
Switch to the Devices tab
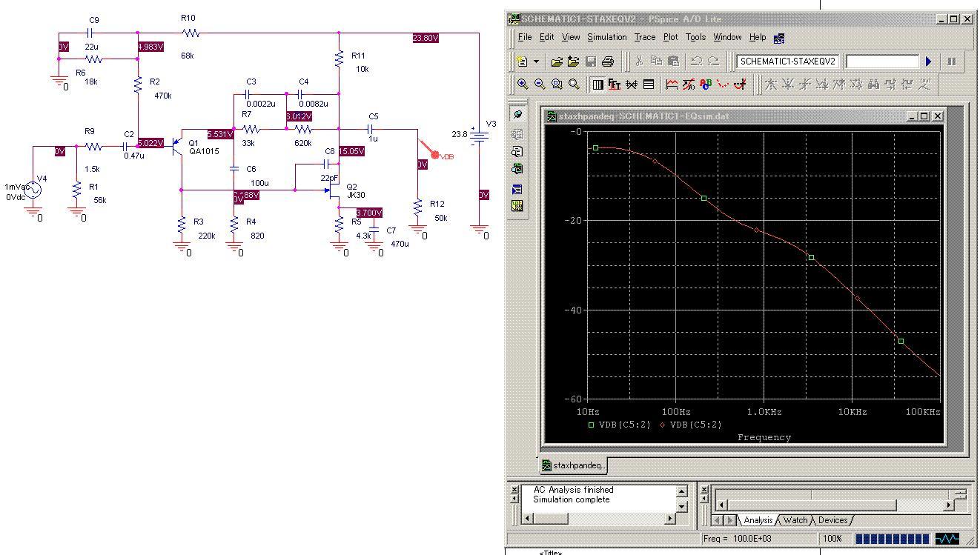pyautogui.click(x=832, y=520)
